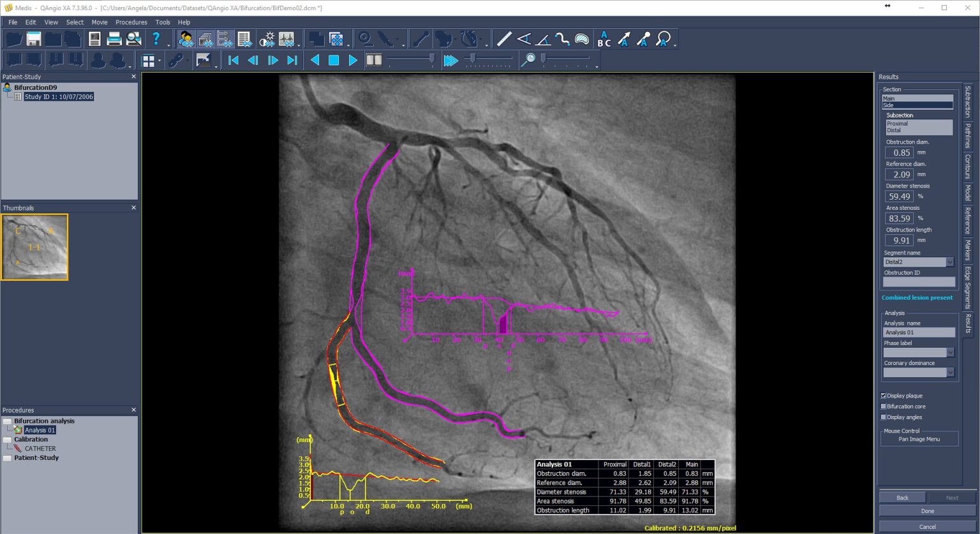Select the angiogram thumbnail 1-1
This screenshot has width=980, height=534.
point(34,247)
